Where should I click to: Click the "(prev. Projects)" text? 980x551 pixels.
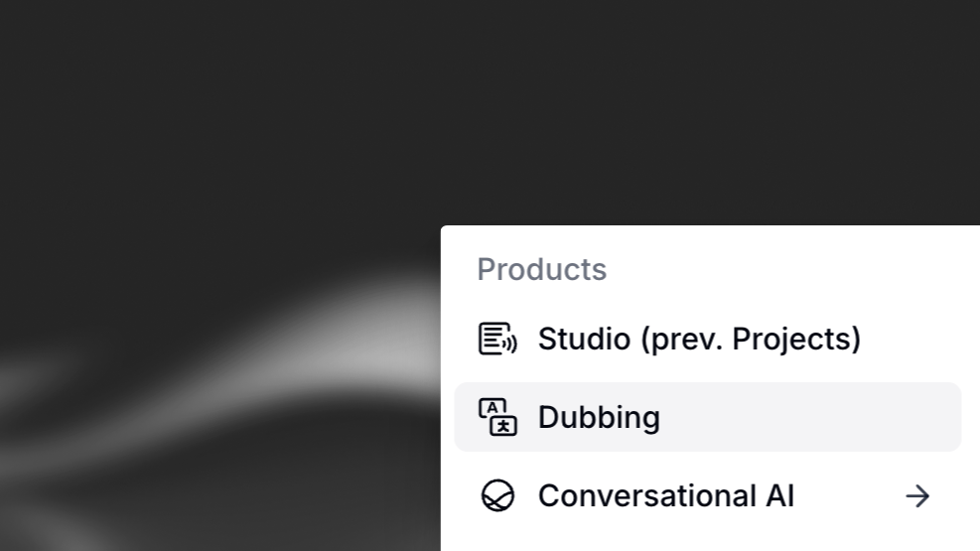pyautogui.click(x=751, y=339)
